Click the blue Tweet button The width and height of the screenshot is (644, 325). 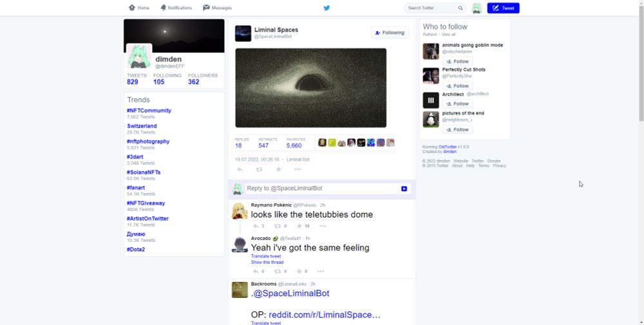[503, 8]
